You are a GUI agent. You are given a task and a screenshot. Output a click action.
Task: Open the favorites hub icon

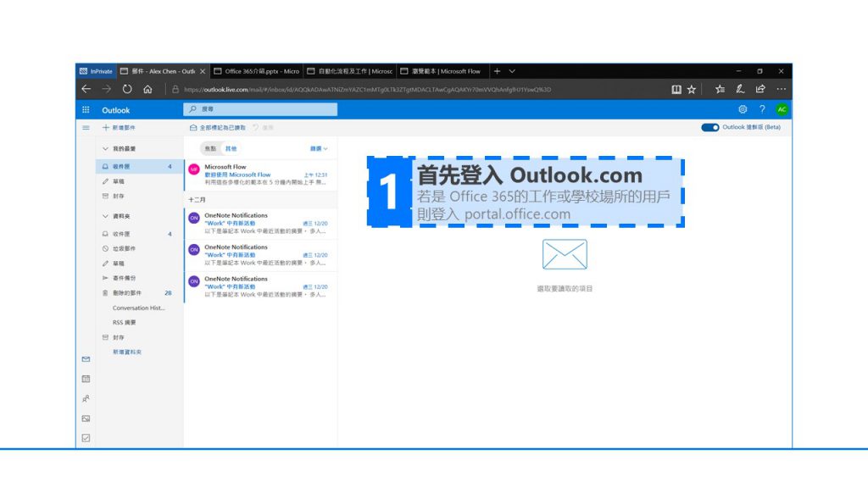point(720,89)
